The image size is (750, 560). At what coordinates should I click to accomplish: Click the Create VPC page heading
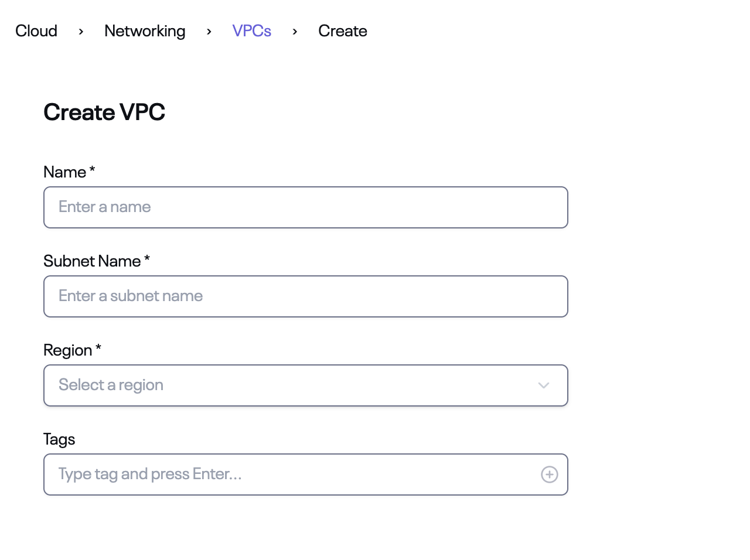[x=104, y=112]
